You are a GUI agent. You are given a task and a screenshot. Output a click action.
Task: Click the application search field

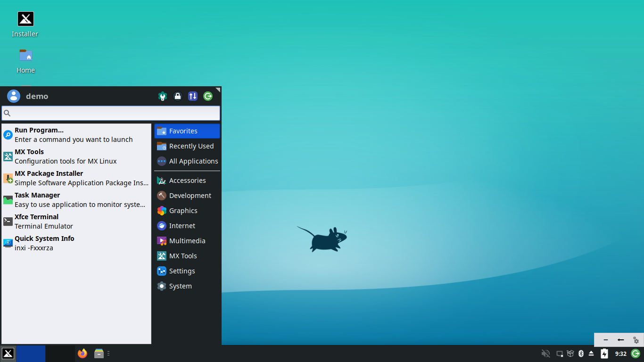(111, 113)
